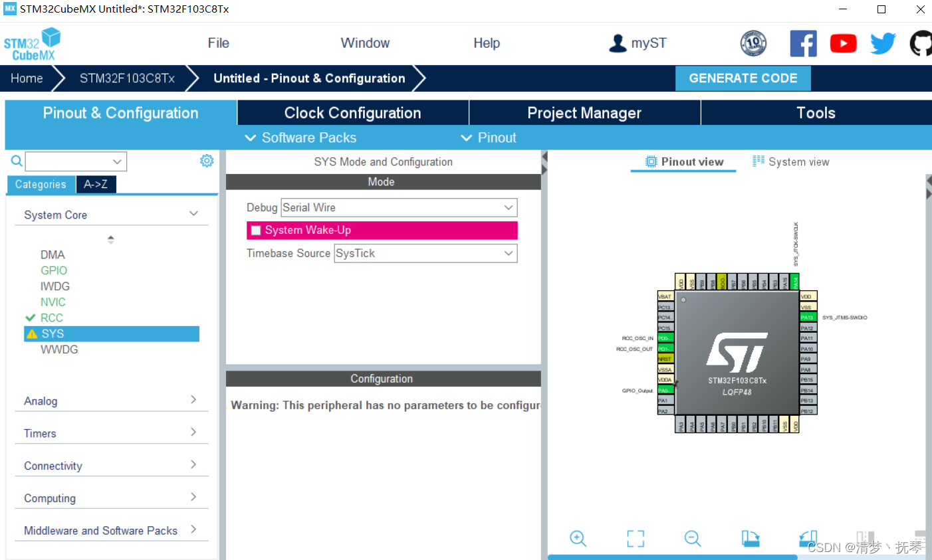Image resolution: width=932 pixels, height=560 pixels.
Task: Click the System Core sort arrows
Action: pos(111,239)
